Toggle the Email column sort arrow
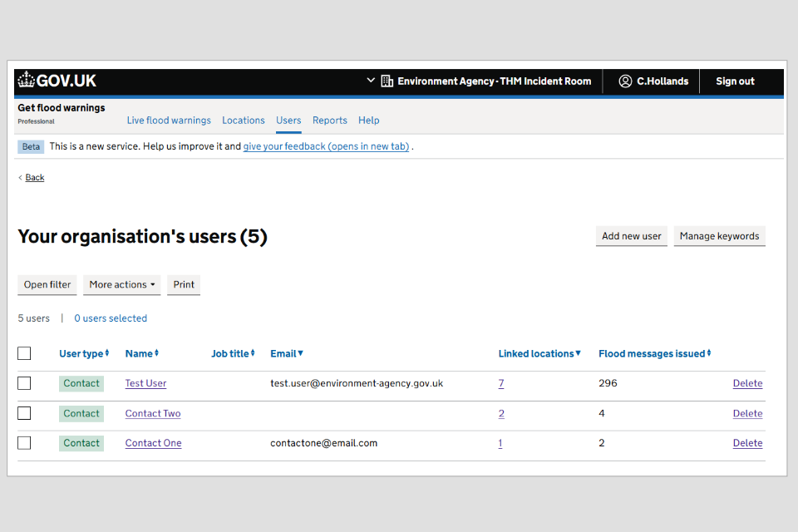This screenshot has width=798, height=532. point(300,354)
